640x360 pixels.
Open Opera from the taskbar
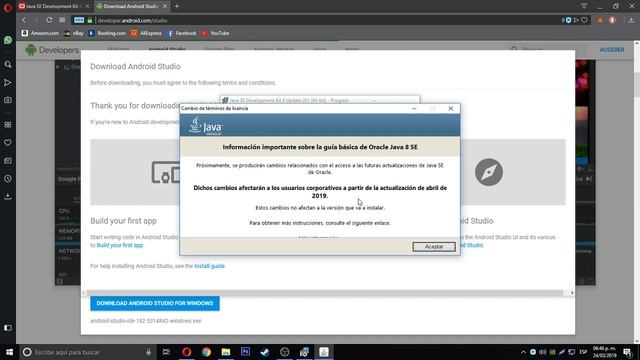186,352
